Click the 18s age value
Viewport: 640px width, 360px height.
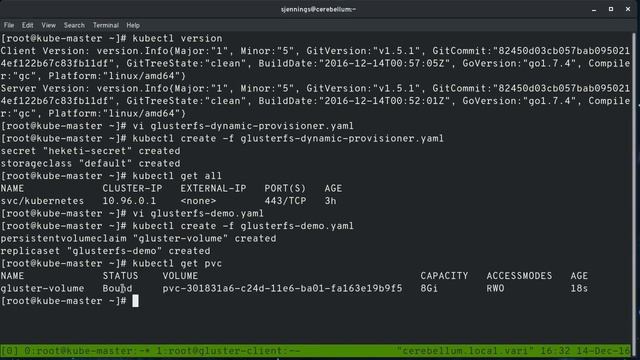click(x=579, y=289)
